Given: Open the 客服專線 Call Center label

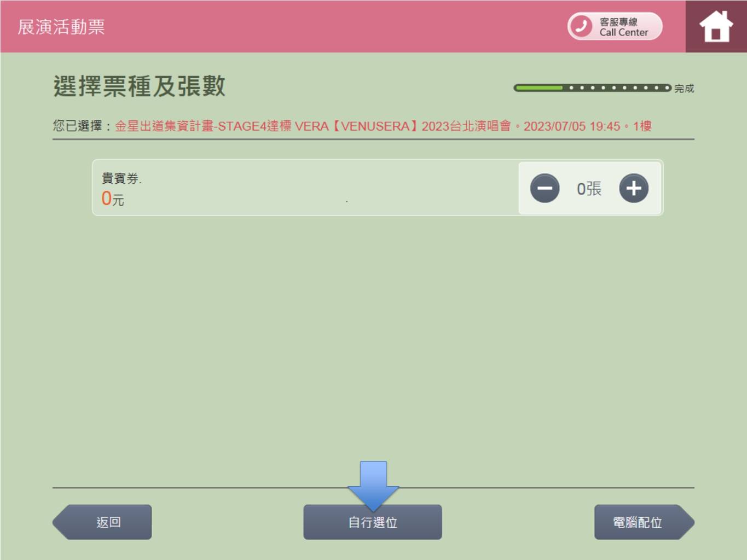Looking at the screenshot, I should (x=623, y=27).
